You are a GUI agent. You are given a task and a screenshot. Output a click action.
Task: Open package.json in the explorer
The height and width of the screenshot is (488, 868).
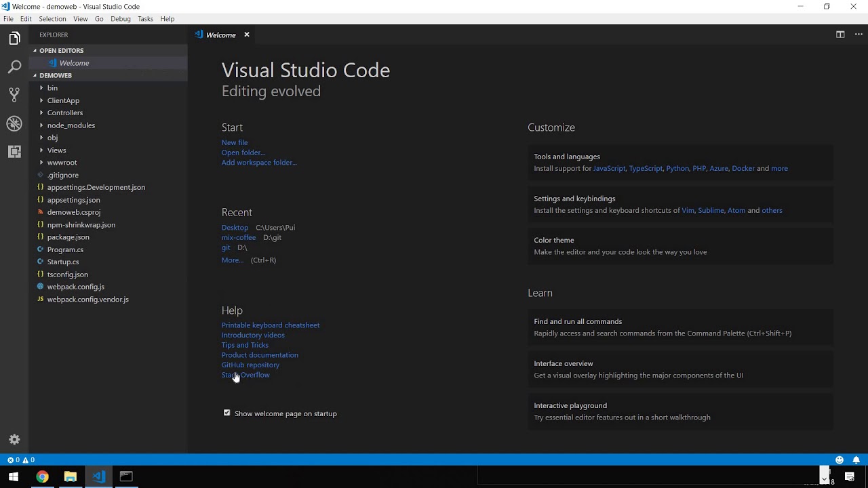pos(108,237)
